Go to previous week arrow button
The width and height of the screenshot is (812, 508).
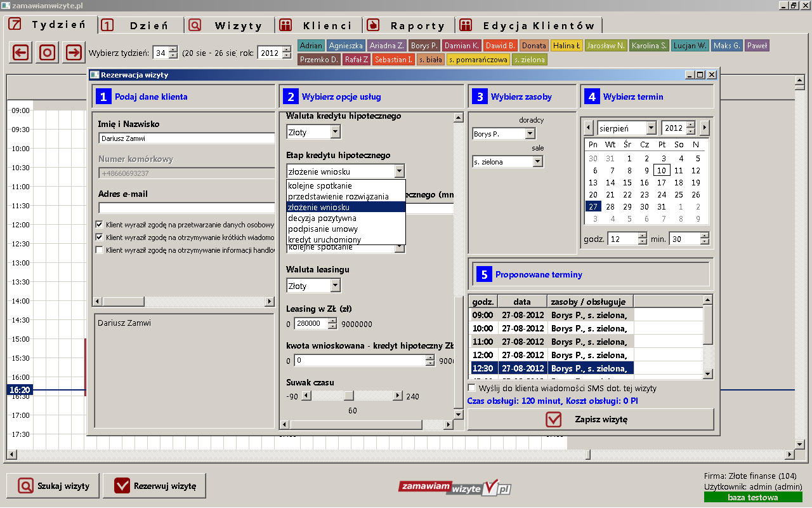click(21, 52)
